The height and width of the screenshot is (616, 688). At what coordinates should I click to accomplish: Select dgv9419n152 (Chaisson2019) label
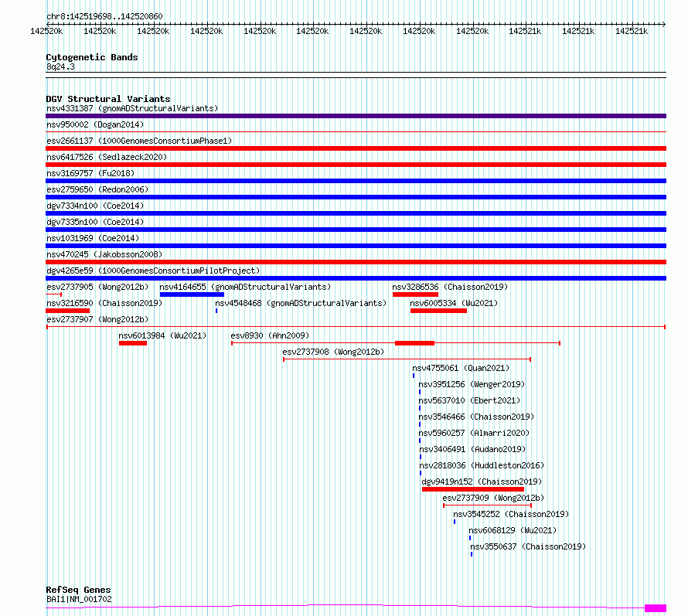click(x=482, y=482)
